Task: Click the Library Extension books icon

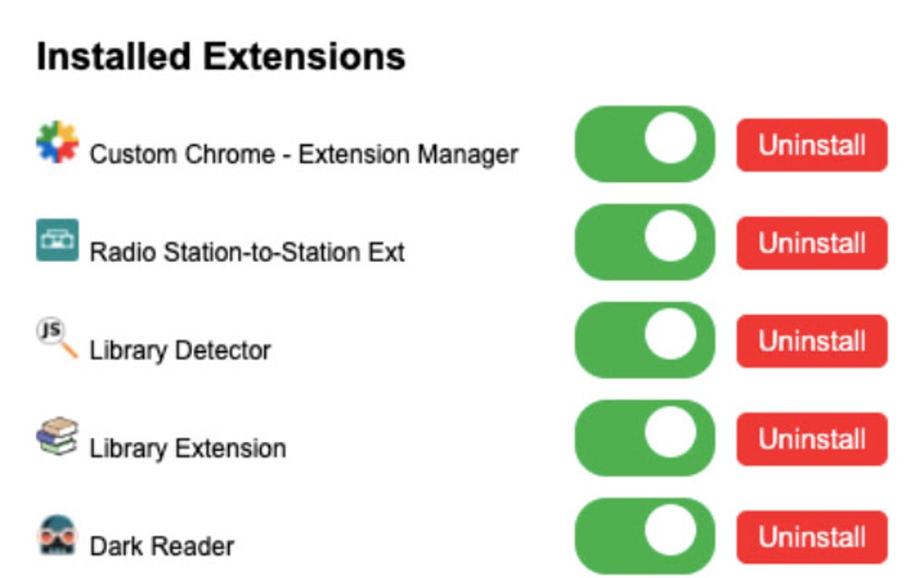Action: pyautogui.click(x=57, y=436)
